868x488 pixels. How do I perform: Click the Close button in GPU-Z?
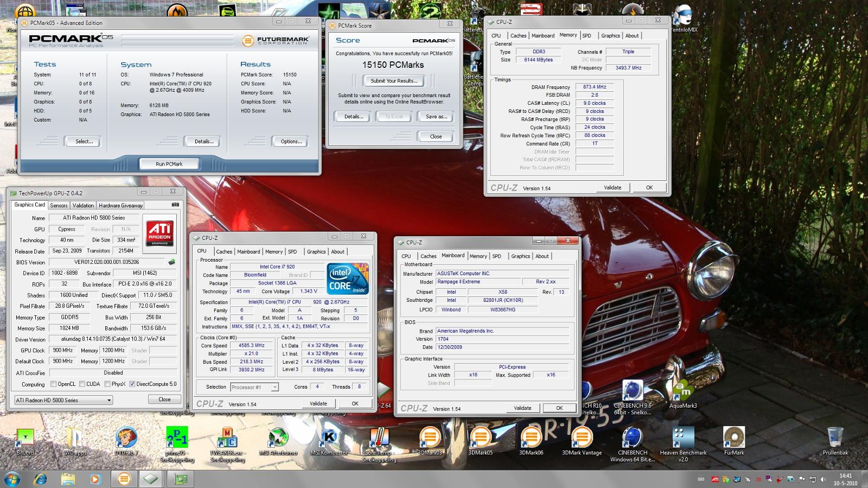coord(164,400)
